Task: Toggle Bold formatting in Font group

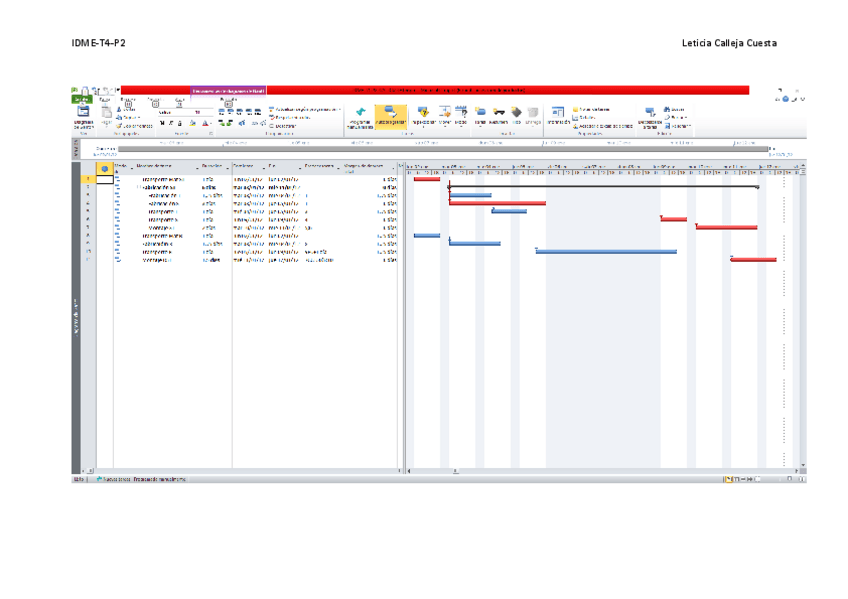Action: pos(163,124)
